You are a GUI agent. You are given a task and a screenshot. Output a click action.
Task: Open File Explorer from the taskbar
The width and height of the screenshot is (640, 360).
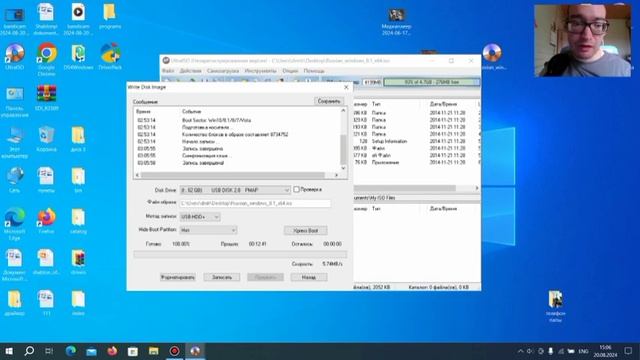pos(153,351)
